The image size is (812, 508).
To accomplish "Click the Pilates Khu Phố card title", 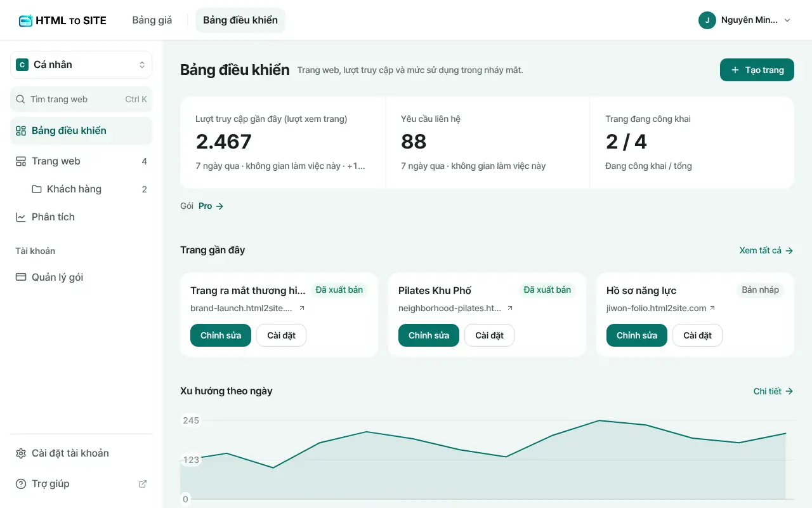I will point(435,291).
